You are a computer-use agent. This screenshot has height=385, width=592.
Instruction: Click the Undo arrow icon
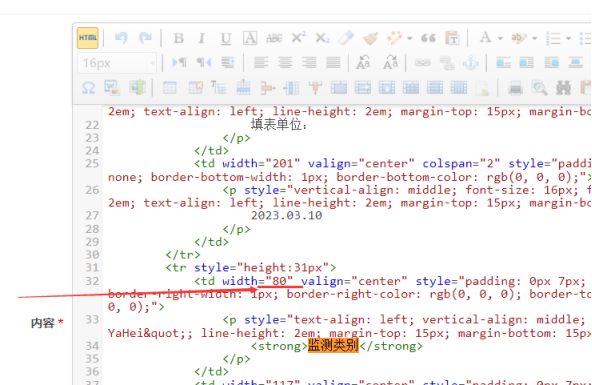click(121, 38)
